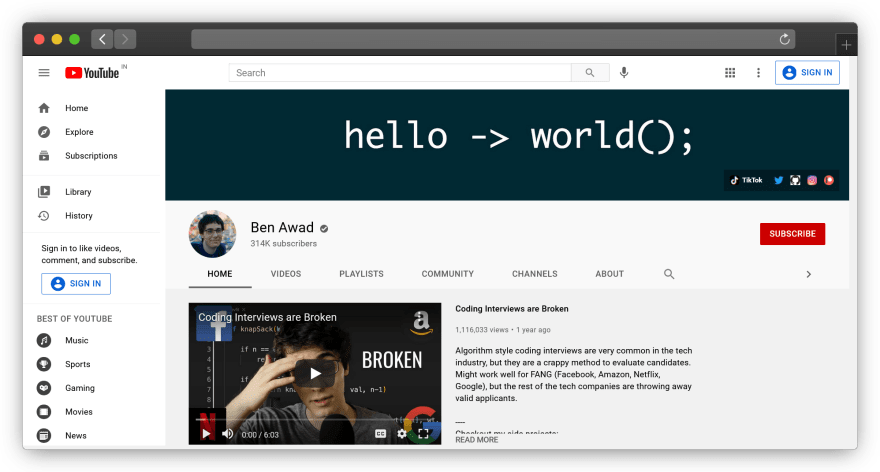Show more channel tabs with right chevron
This screenshot has width=880, height=472.
[808, 274]
